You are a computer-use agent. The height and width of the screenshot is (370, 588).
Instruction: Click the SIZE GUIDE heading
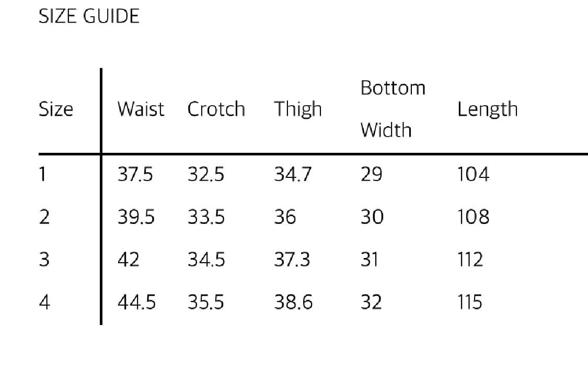point(89,16)
